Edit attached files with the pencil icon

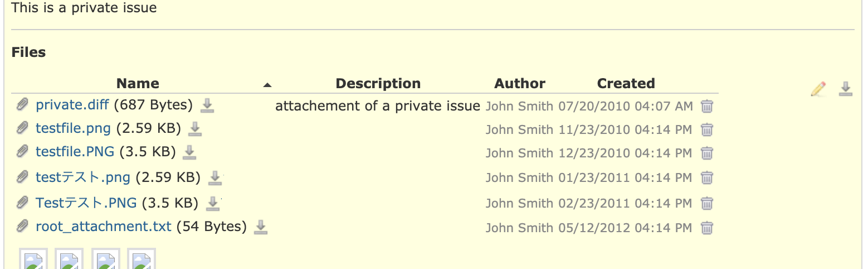818,89
